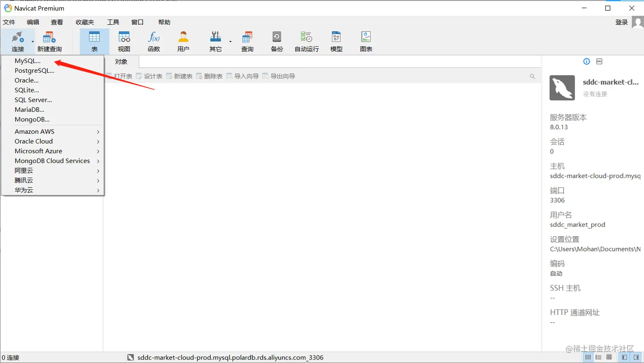The width and height of the screenshot is (644, 363).
Task: Click the search magnifier in the object bar
Action: [x=532, y=76]
